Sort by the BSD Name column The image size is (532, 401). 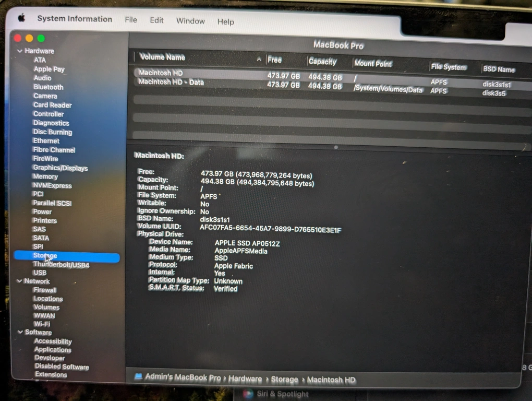pos(499,69)
